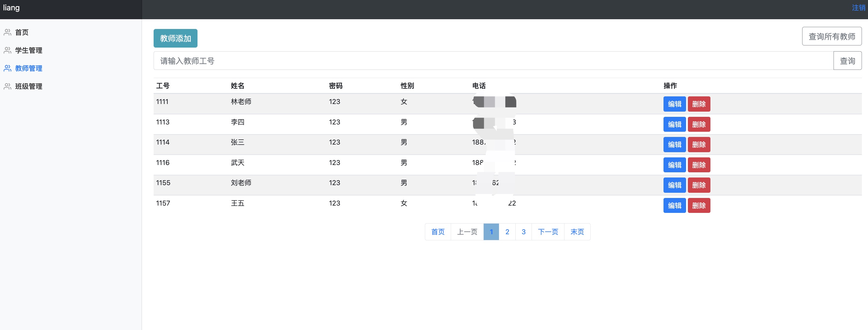Edit the 王五 row

click(x=674, y=206)
